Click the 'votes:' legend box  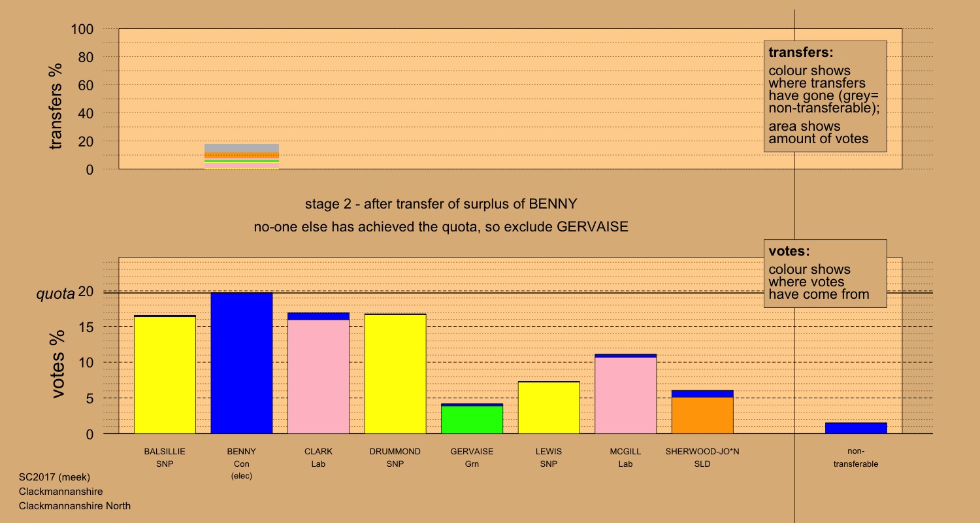tap(825, 273)
